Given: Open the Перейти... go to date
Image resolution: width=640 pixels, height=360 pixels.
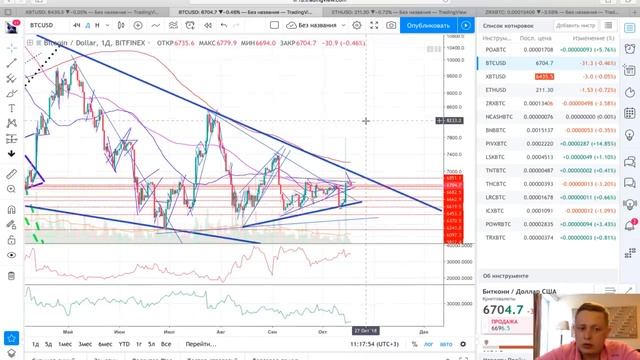Looking at the screenshot, I should [x=201, y=344].
